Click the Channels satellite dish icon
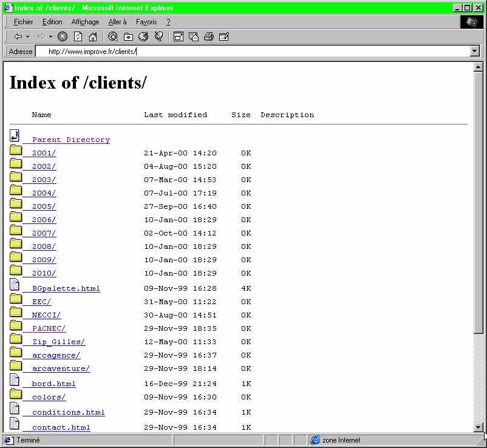Viewport: 487px width, 448px height. [x=158, y=36]
